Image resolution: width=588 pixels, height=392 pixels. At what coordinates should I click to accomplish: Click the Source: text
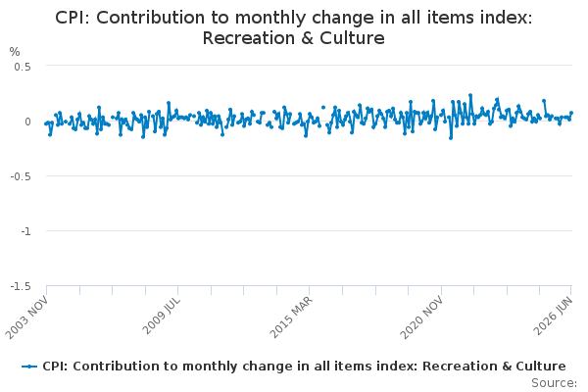(554, 383)
